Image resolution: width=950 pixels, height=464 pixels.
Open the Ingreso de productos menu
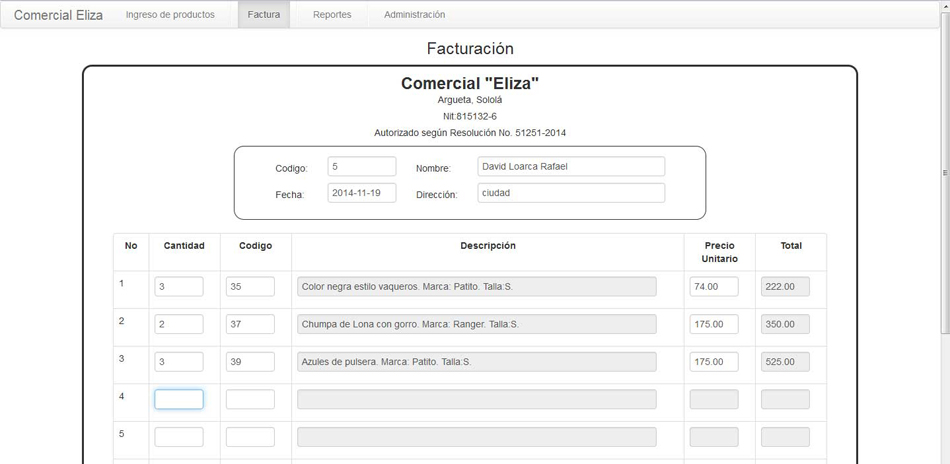(x=170, y=15)
